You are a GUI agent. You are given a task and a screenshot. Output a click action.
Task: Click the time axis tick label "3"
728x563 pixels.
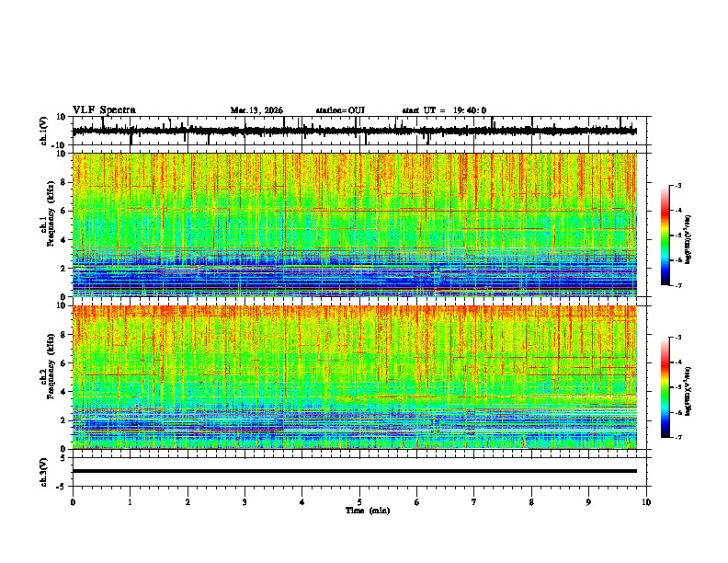(x=245, y=502)
